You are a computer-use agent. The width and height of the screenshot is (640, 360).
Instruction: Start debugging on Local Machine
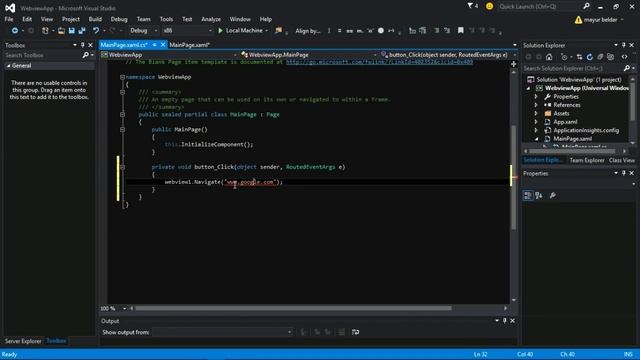point(240,31)
